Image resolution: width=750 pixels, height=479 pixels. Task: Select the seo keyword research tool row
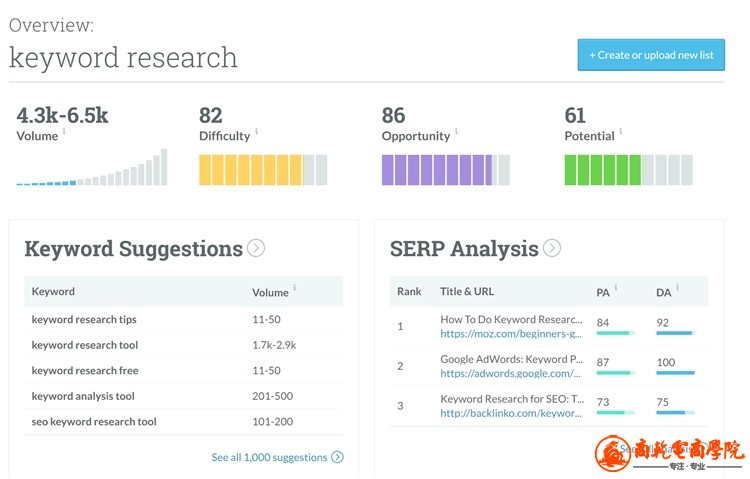[x=94, y=421]
